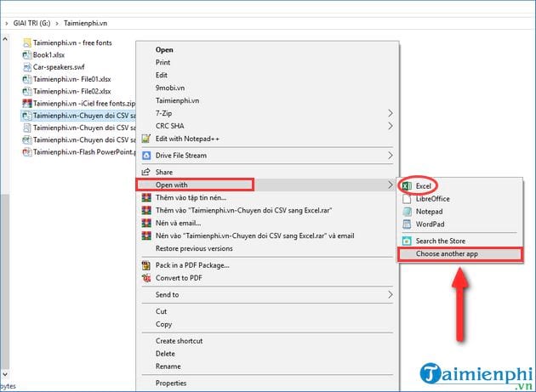Choose Open in the context menu

tap(164, 49)
